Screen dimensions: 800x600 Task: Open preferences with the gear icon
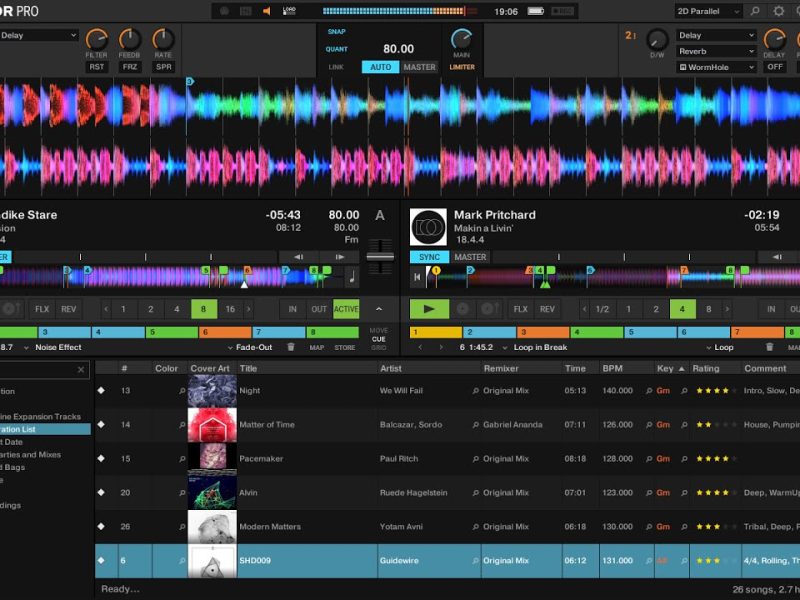(779, 11)
